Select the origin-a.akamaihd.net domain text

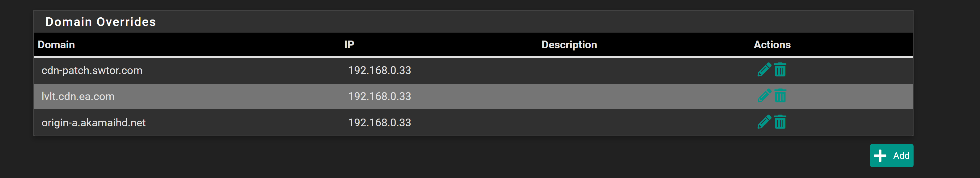pos(94,123)
